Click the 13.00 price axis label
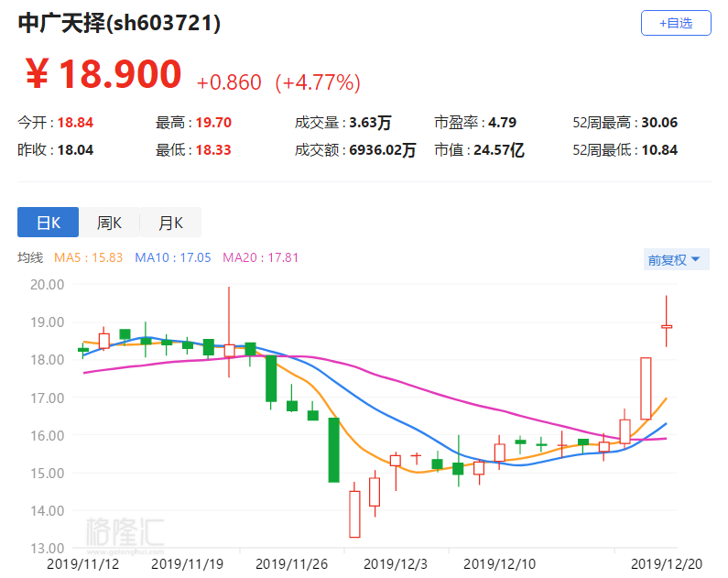The width and height of the screenshot is (728, 578). [x=48, y=549]
